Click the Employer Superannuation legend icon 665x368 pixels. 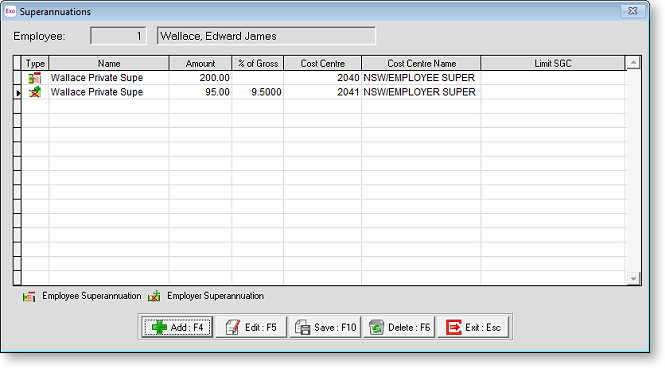(x=154, y=296)
